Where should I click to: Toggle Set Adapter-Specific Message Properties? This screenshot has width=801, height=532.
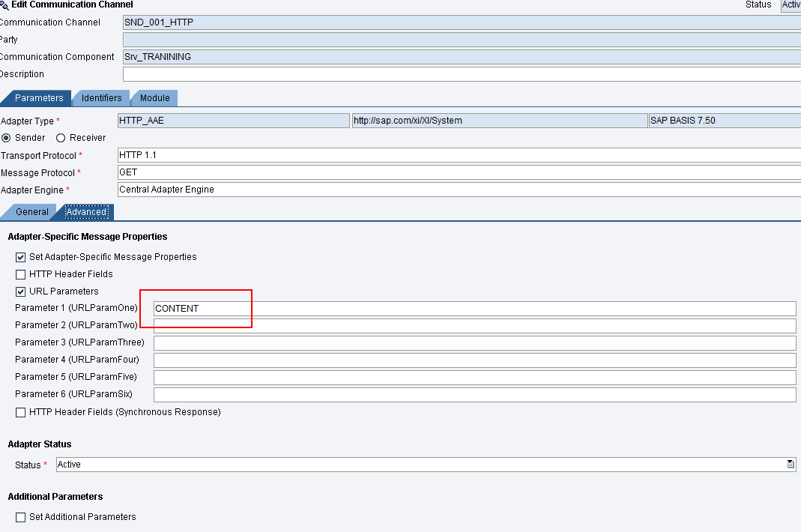coord(20,256)
